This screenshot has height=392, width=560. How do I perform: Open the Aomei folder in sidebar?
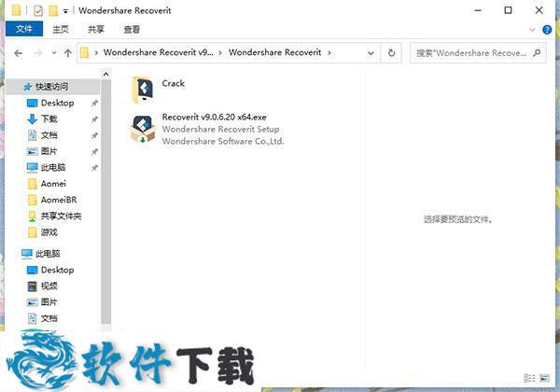pyautogui.click(x=53, y=184)
